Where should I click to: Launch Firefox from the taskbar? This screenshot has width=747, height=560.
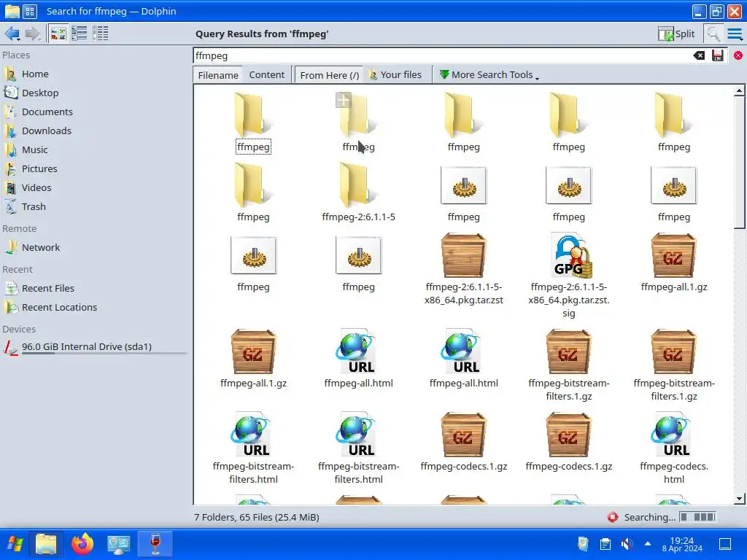click(x=82, y=544)
